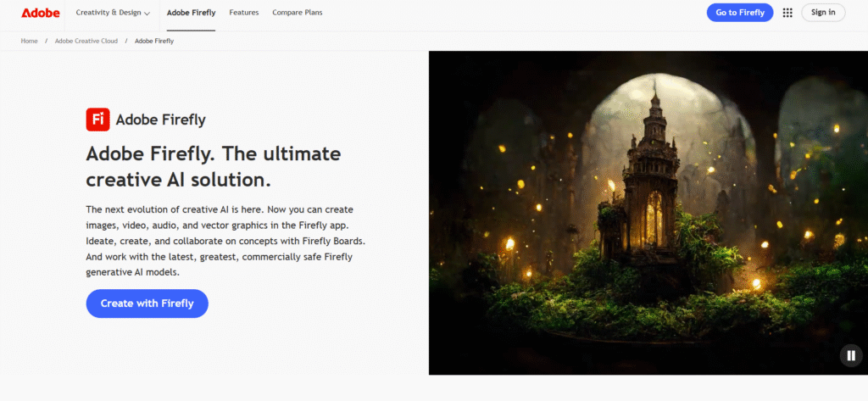Click the red Firefly Fi product icon
Screen dimensions: 868x401
coord(98,120)
